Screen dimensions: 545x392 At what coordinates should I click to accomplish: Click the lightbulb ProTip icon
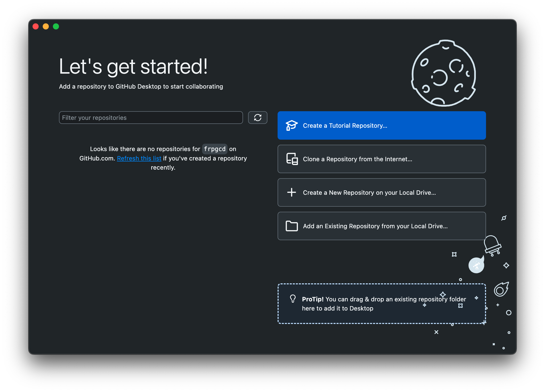[293, 299]
